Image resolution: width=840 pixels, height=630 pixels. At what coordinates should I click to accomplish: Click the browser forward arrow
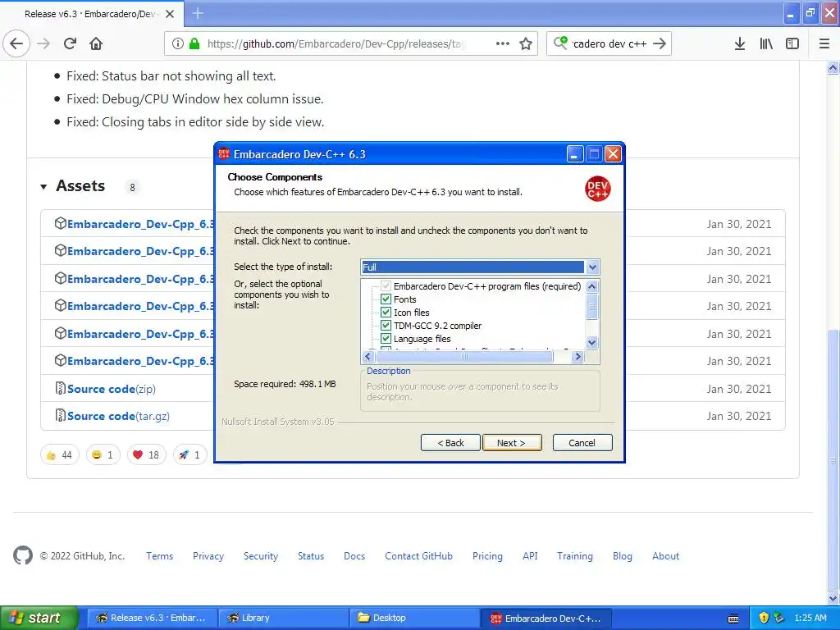click(x=43, y=43)
